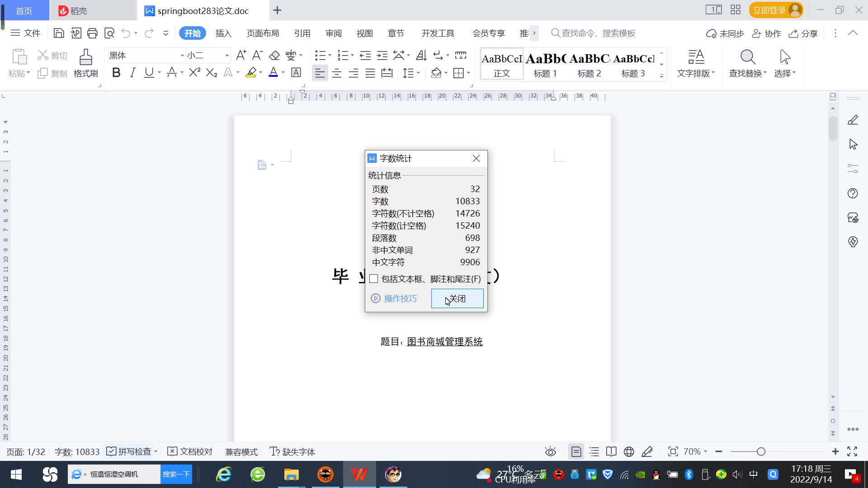Toggle Underline formatting
Screen dimensions: 868x488
click(x=149, y=73)
